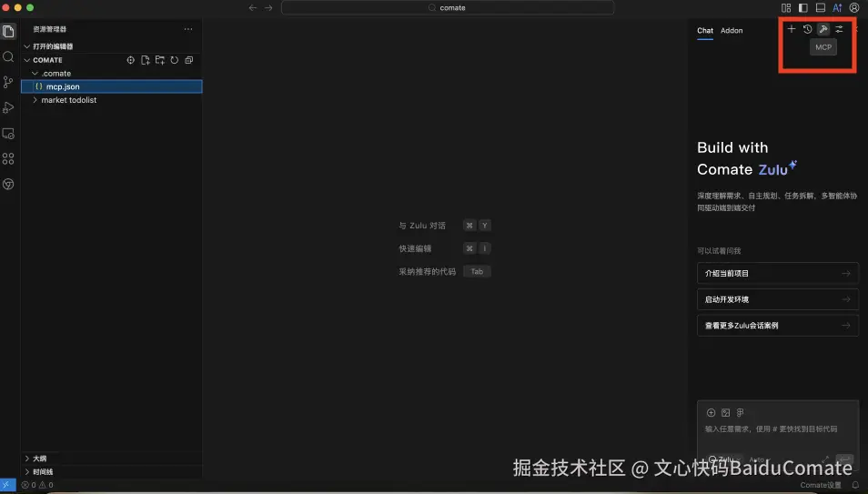This screenshot has height=494, width=868.
Task: Create a new file in COMATE folder
Action: point(145,60)
